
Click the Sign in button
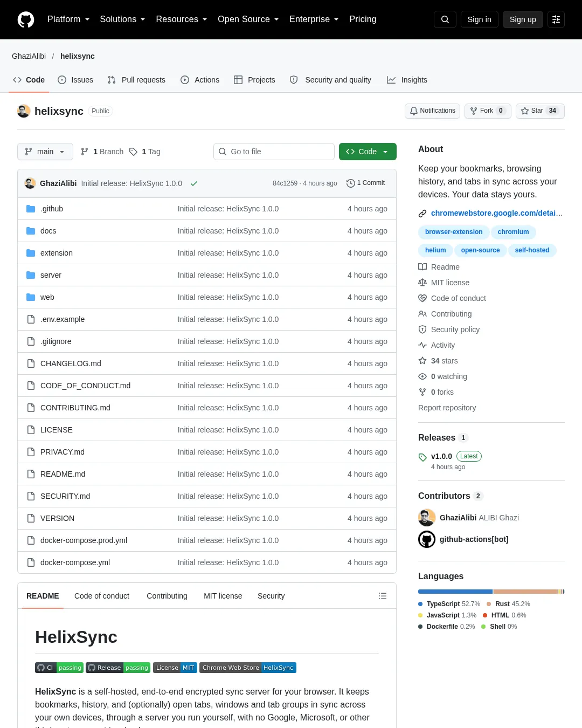(480, 19)
